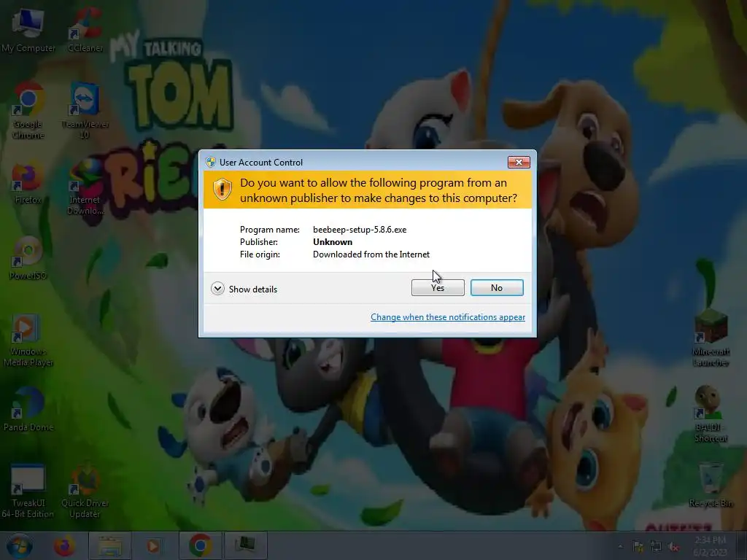Click the network tray icon
The height and width of the screenshot is (560, 747).
coord(656,547)
